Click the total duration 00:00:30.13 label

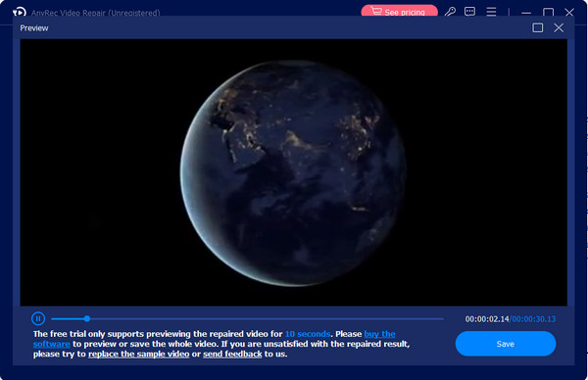point(534,319)
